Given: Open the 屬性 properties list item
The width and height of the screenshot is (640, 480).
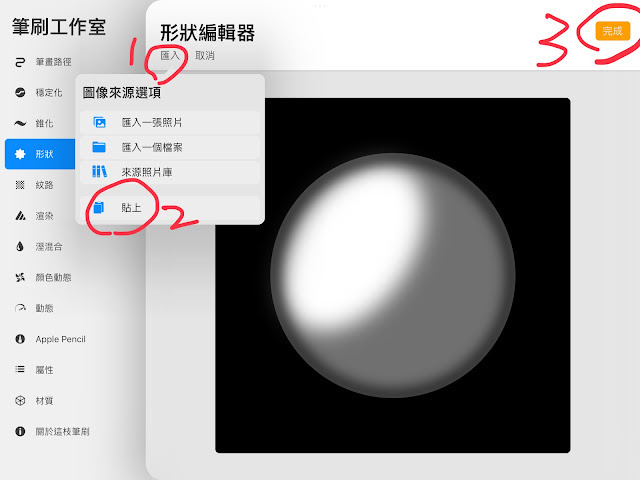Looking at the screenshot, I should point(42,370).
